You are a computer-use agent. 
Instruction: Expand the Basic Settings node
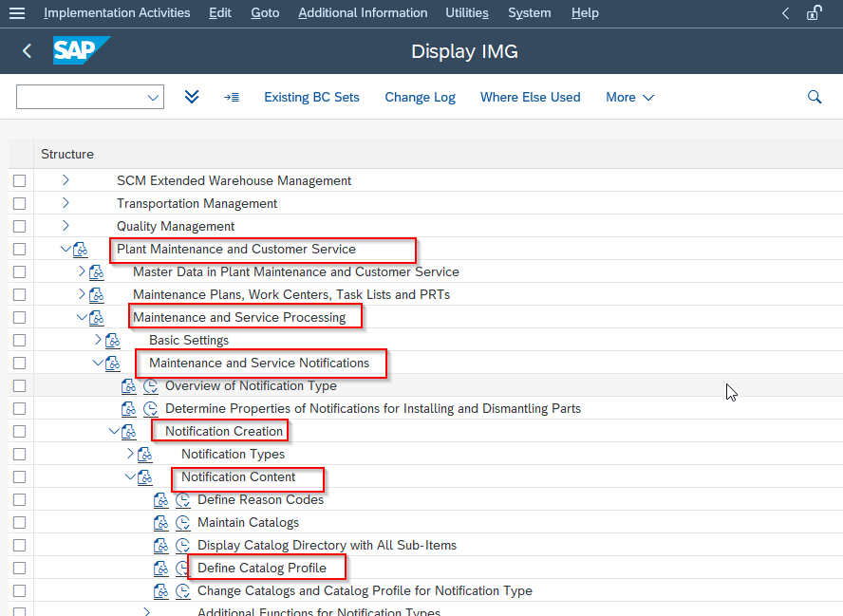click(98, 340)
